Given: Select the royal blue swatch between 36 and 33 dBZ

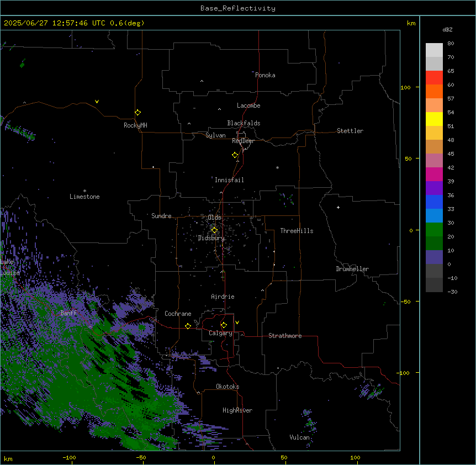Looking at the screenshot, I should (x=434, y=202).
